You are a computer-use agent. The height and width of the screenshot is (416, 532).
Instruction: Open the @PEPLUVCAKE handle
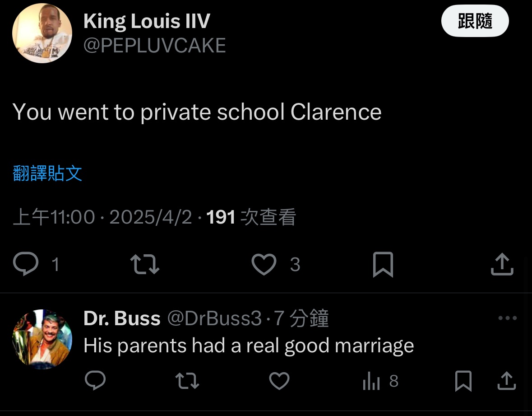pyautogui.click(x=154, y=46)
